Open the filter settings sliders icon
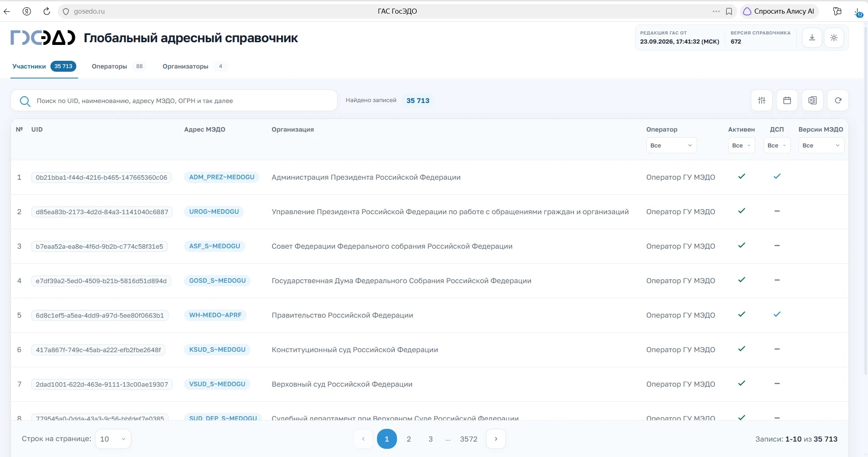868x457 pixels. pyautogui.click(x=762, y=100)
